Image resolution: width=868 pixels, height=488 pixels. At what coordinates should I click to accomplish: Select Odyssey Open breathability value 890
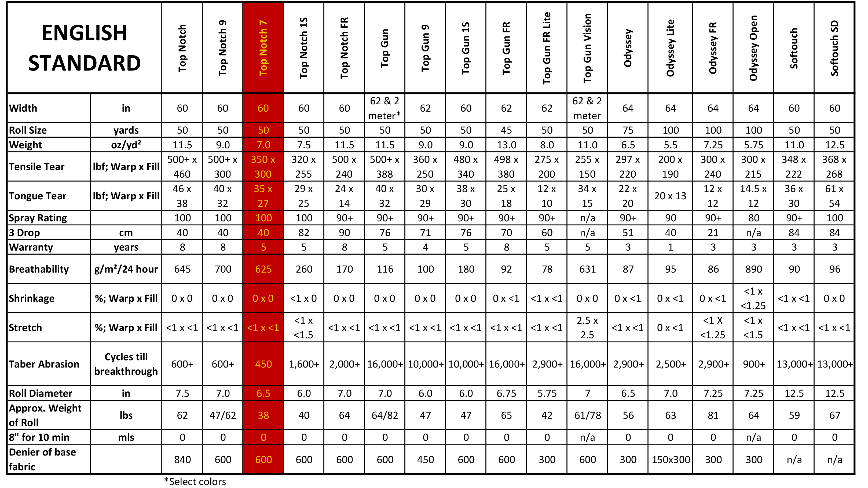753,269
